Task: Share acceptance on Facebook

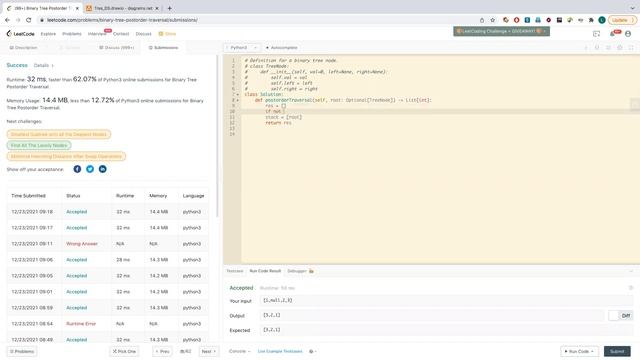Action: pyautogui.click(x=77, y=169)
